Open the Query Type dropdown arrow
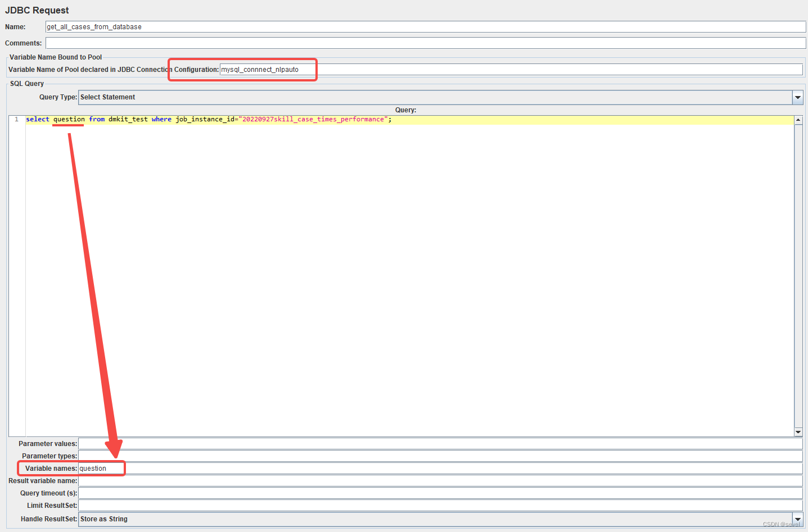Screen dimensions: 808x532 [x=798, y=97]
